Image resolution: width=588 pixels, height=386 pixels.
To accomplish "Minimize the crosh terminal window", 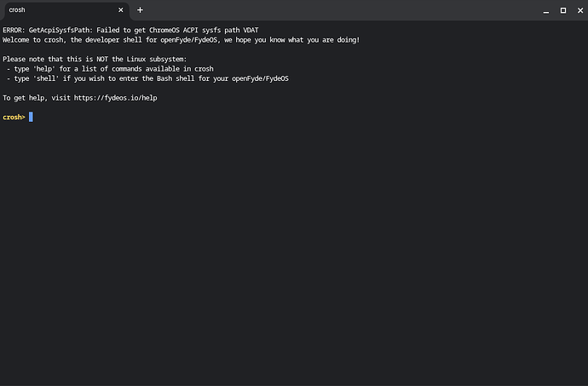I will coord(545,9).
